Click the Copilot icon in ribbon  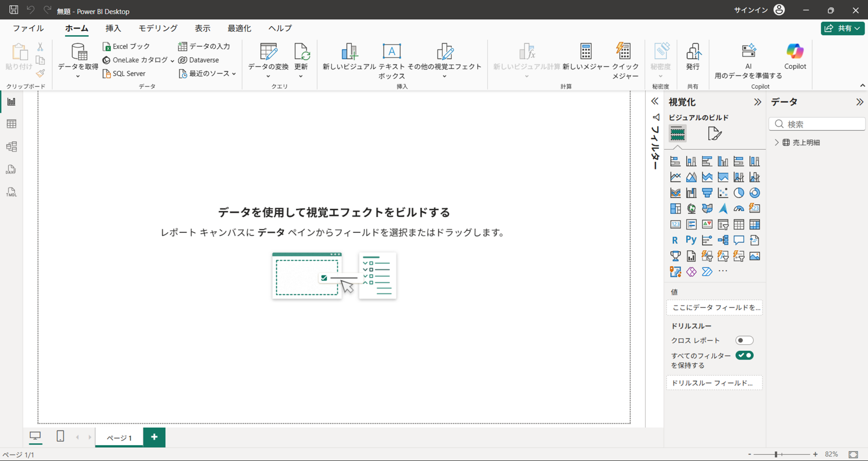(x=795, y=56)
